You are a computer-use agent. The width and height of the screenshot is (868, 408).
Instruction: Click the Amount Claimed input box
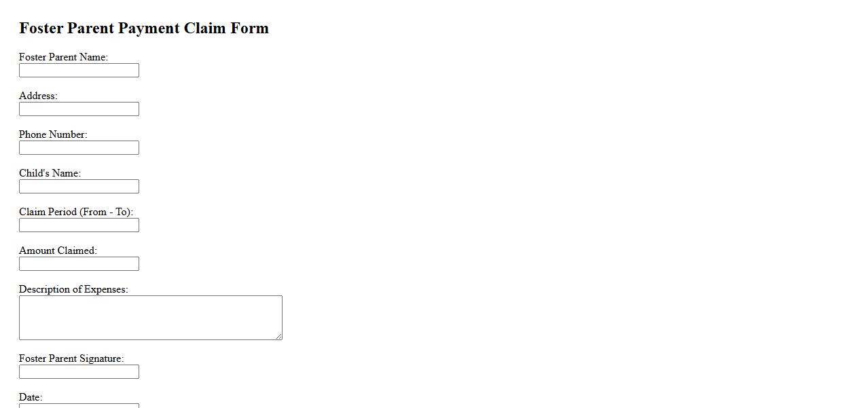click(79, 264)
